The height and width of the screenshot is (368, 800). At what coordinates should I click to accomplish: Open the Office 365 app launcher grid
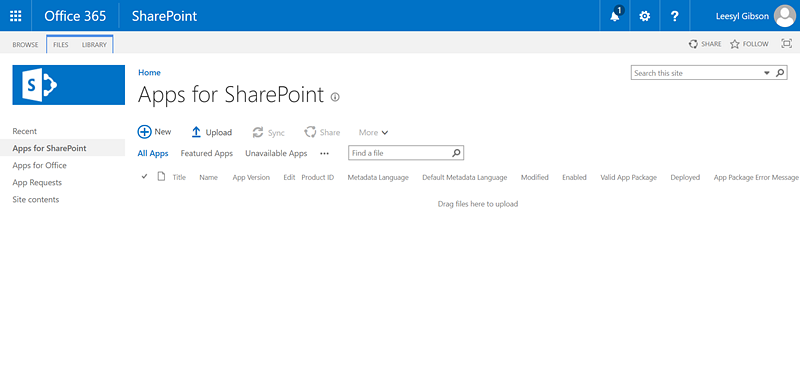point(16,16)
